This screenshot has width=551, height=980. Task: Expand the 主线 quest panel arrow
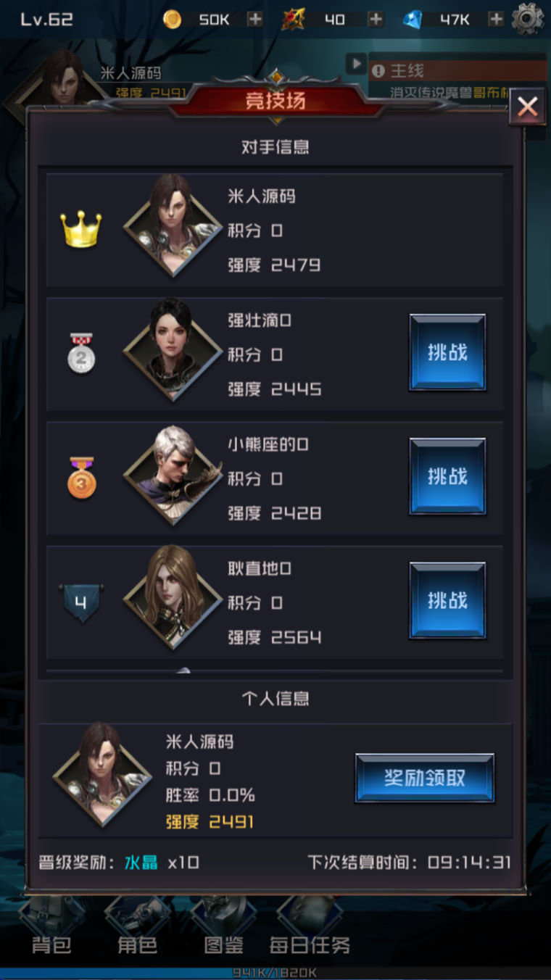(355, 64)
